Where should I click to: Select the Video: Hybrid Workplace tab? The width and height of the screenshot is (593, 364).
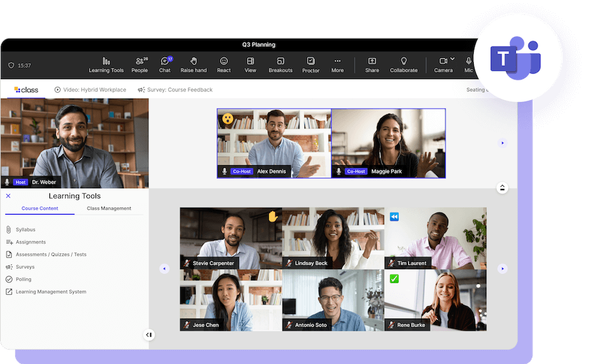point(90,90)
